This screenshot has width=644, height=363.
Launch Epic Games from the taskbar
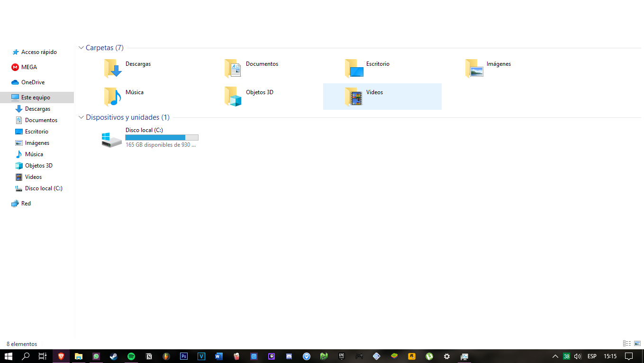click(342, 356)
